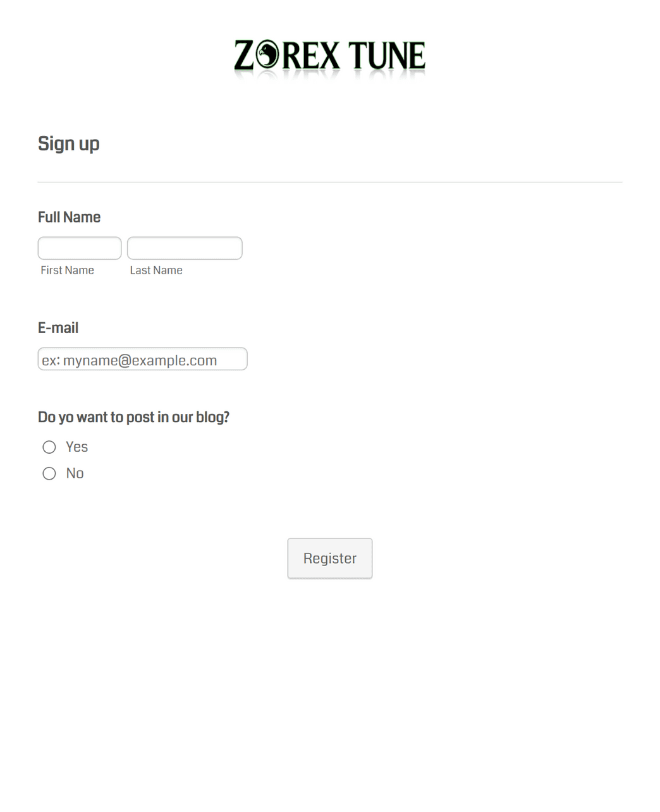Click the E-mail field label
660x812 pixels.
pyautogui.click(x=58, y=328)
